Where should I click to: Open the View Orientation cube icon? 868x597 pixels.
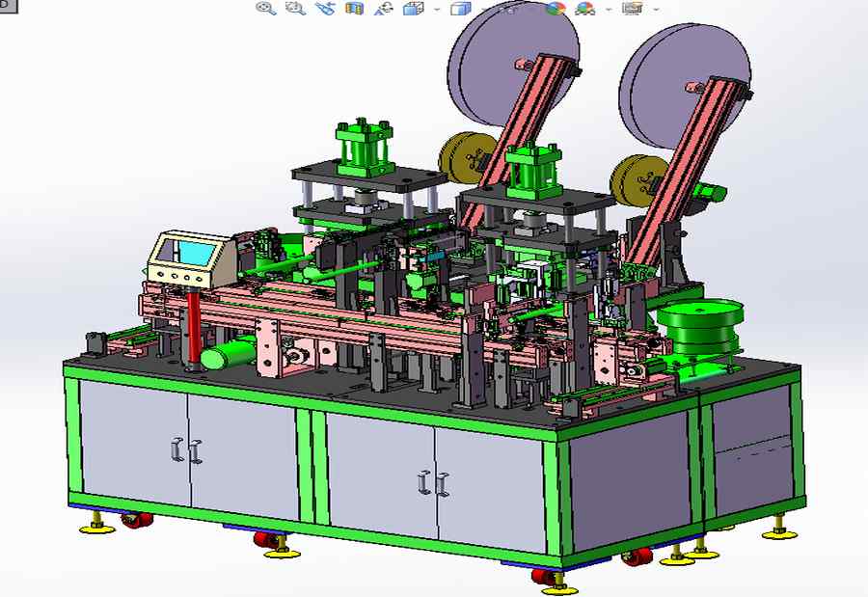(x=413, y=9)
